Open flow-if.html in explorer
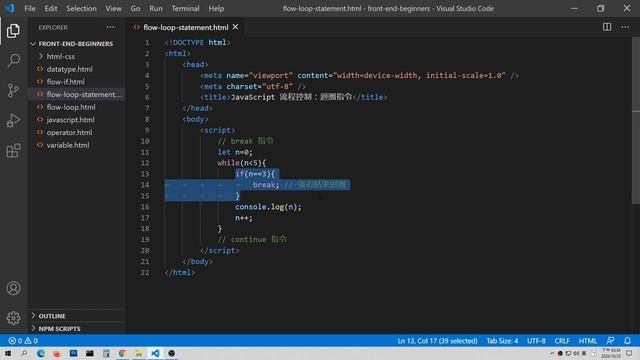 pyautogui.click(x=65, y=82)
